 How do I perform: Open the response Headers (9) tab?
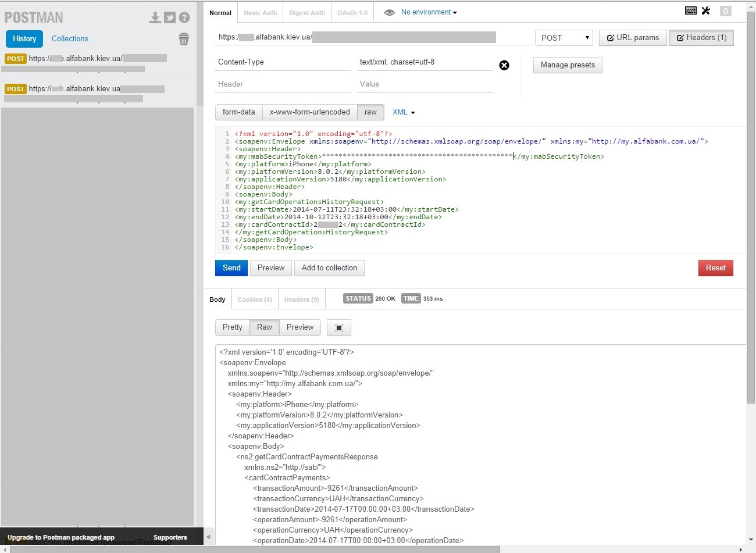(x=301, y=299)
